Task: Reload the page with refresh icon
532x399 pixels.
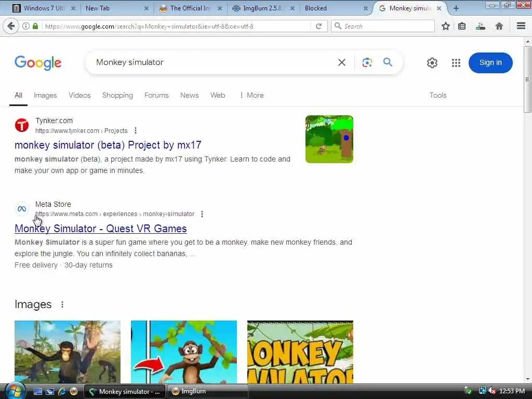Action: 318,26
